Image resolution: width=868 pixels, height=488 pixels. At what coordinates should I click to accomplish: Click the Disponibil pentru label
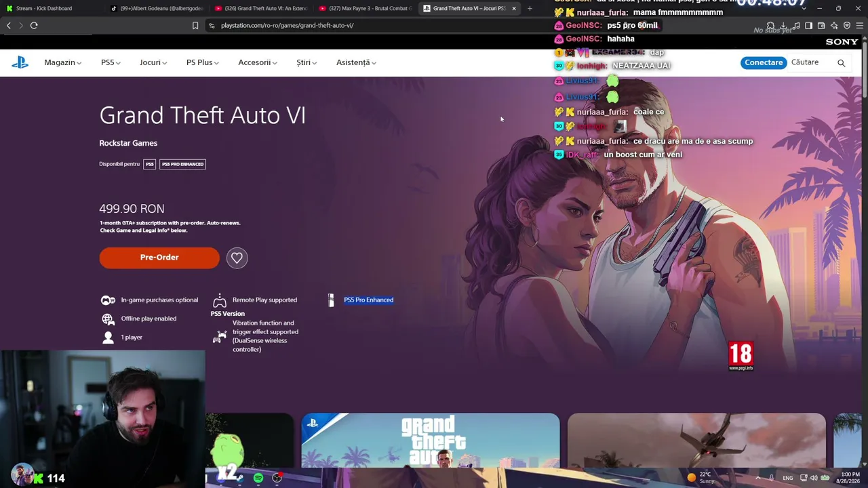click(x=119, y=164)
